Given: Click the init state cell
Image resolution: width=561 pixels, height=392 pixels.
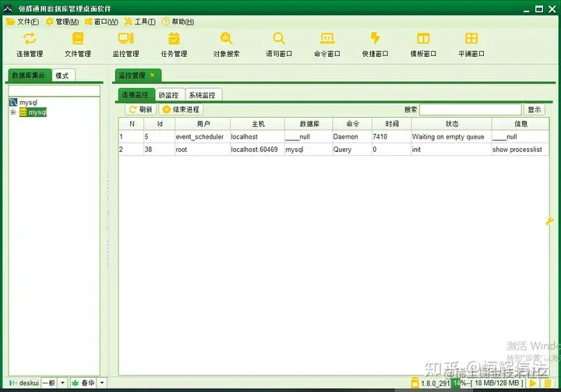Looking at the screenshot, I should point(451,150).
